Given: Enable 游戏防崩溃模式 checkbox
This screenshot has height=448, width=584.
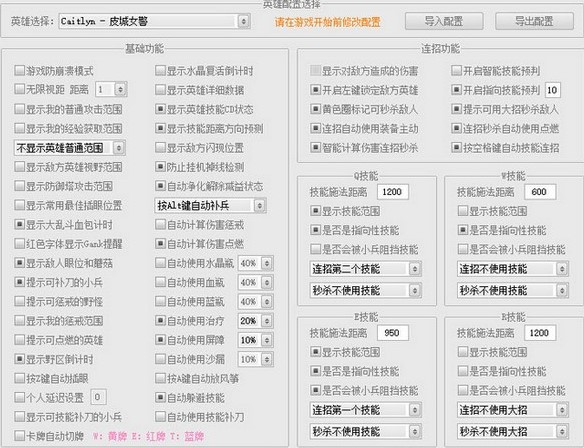Looking at the screenshot, I should tap(19, 70).
